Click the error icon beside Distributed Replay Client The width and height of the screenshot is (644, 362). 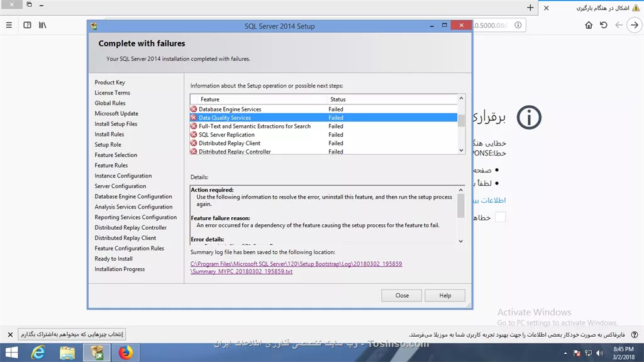[x=194, y=143]
